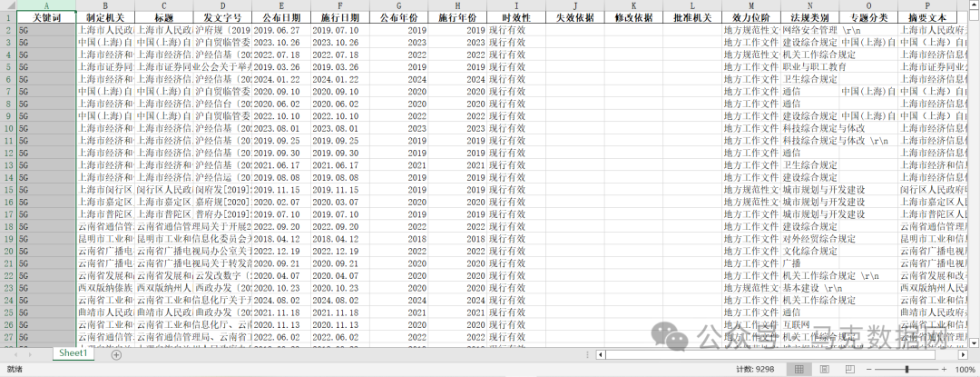Open the Sheet1 tab
The width and height of the screenshot is (980, 377).
75,354
